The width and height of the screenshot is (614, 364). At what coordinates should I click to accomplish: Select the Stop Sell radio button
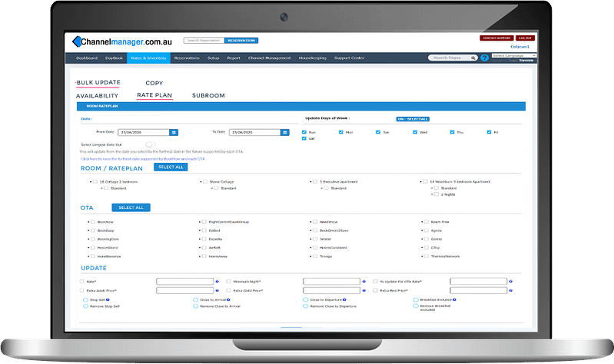pyautogui.click(x=85, y=299)
